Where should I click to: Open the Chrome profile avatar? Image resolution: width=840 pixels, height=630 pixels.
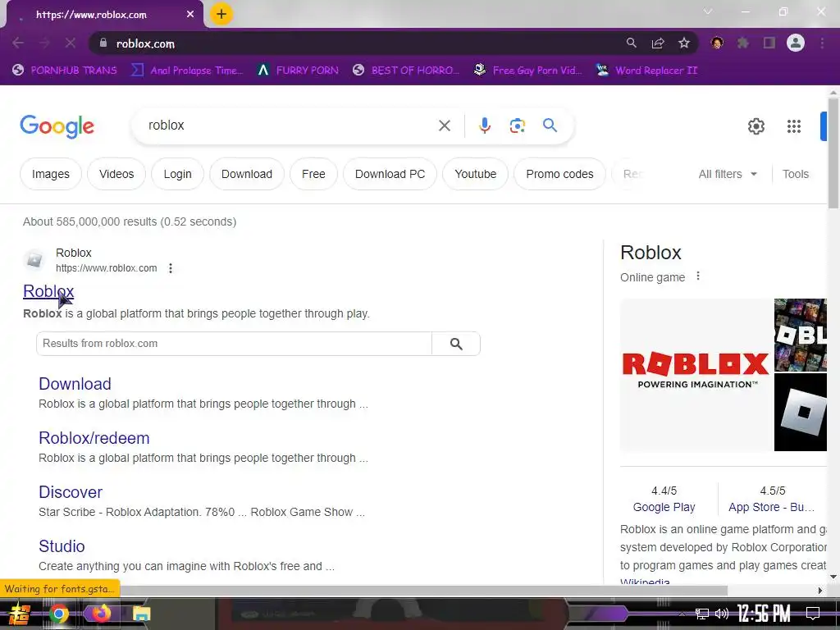[796, 43]
